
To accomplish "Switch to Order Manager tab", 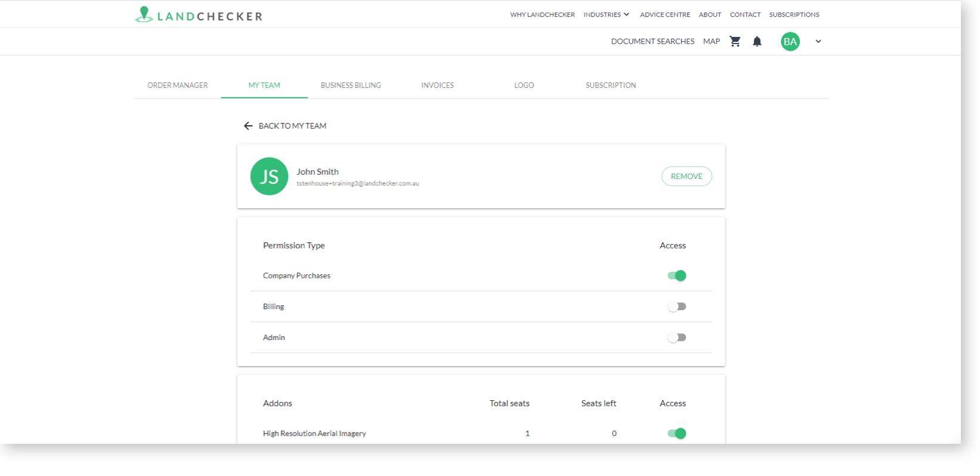I will pos(178,85).
